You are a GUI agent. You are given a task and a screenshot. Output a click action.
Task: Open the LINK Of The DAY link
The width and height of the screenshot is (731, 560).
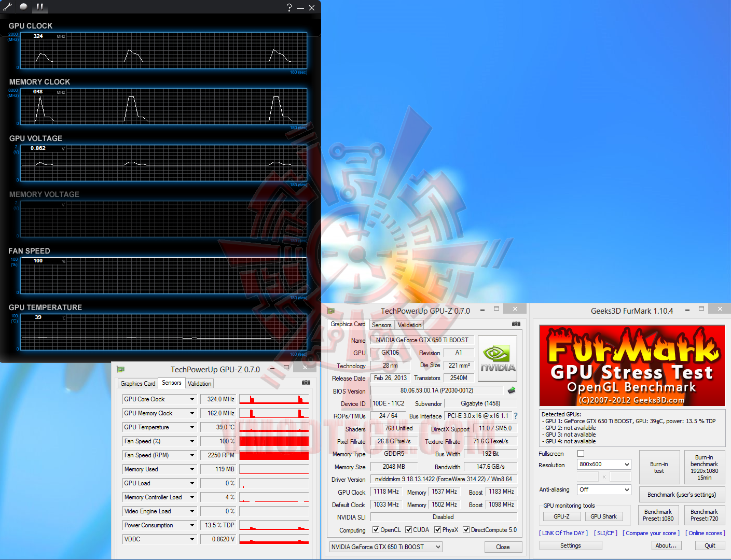click(x=563, y=533)
